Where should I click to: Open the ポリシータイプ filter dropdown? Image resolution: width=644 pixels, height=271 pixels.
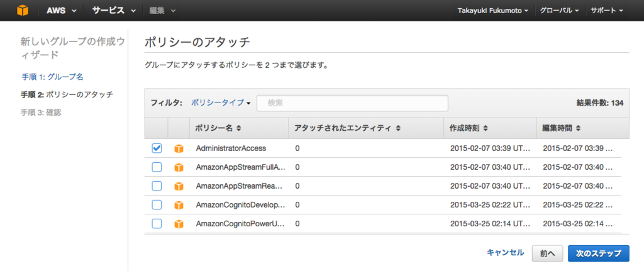[221, 103]
